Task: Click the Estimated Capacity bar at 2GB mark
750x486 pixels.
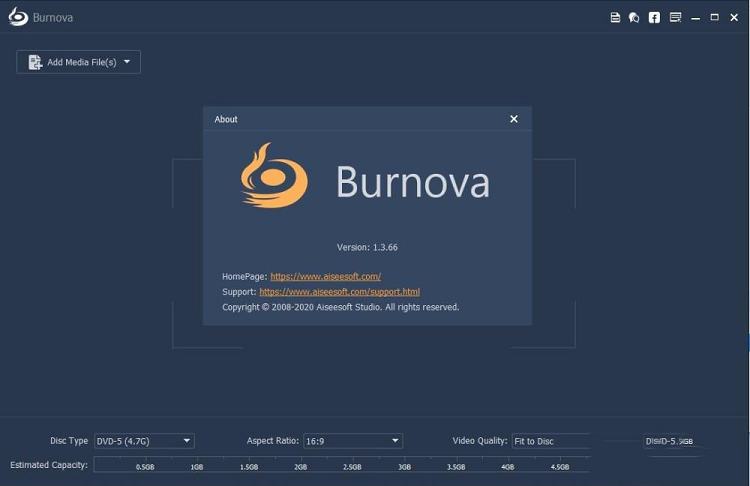Action: [300, 465]
